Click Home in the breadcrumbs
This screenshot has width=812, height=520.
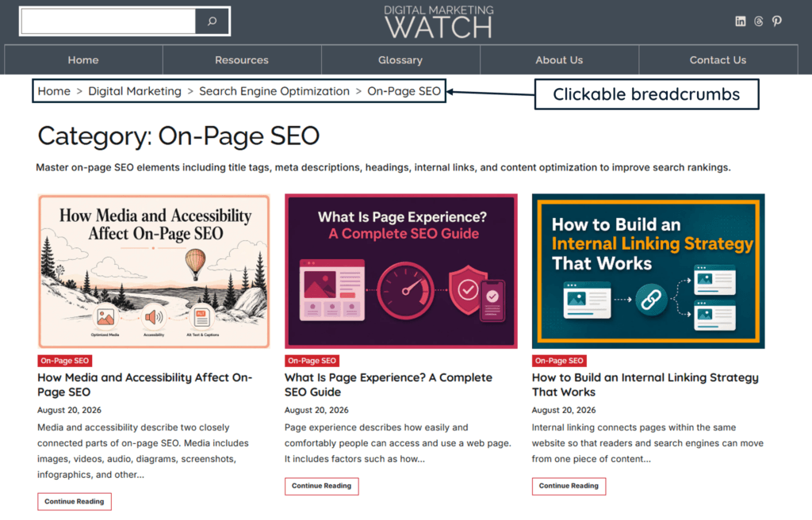tap(54, 91)
